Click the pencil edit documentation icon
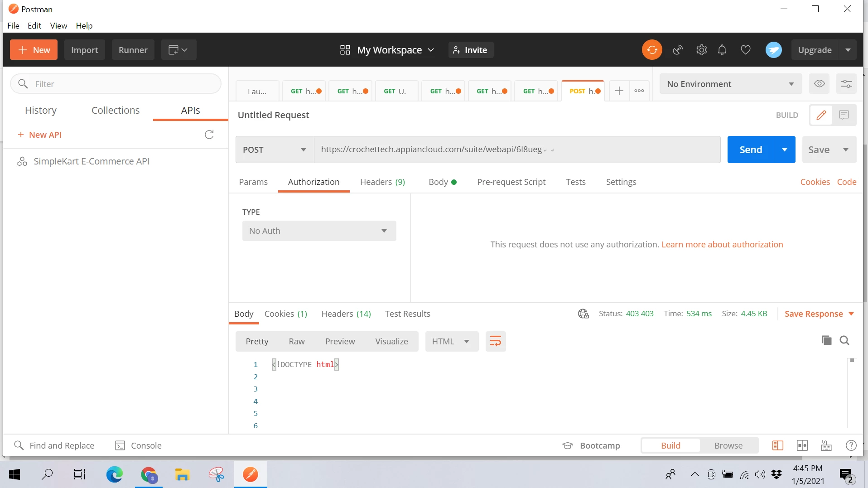Screen dimensions: 868x488 click(821, 115)
